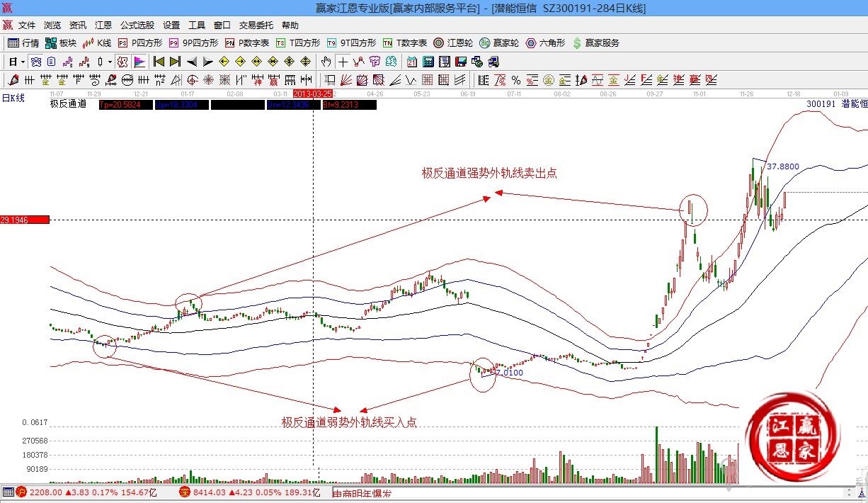Select the hand pan tool

[x=327, y=62]
